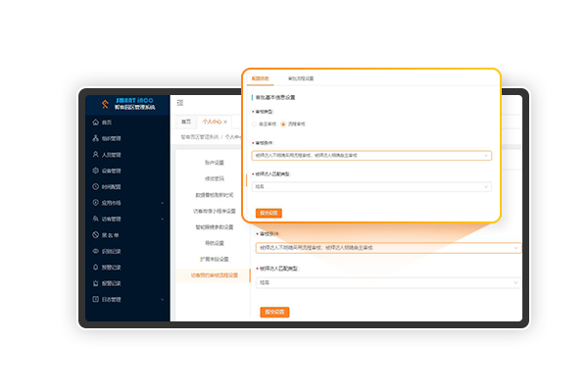Close the 个人中心 tab
The height and width of the screenshot is (392, 588).
(225, 121)
